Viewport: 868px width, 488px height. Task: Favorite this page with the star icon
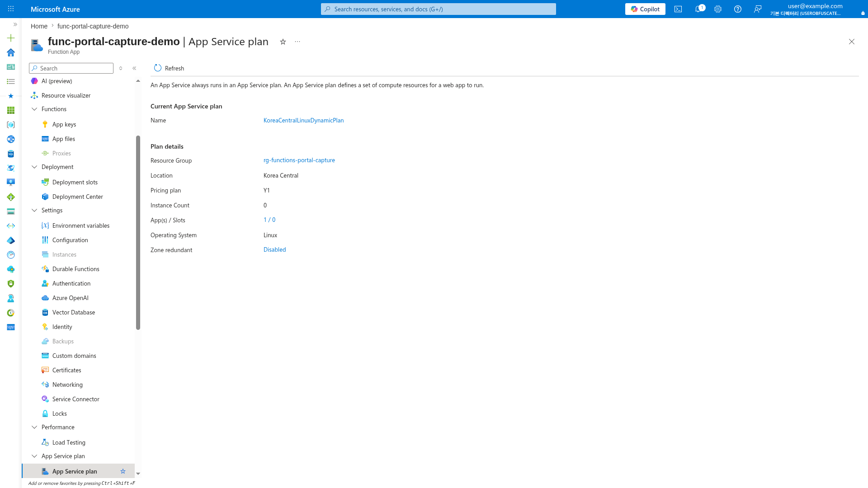click(x=283, y=42)
